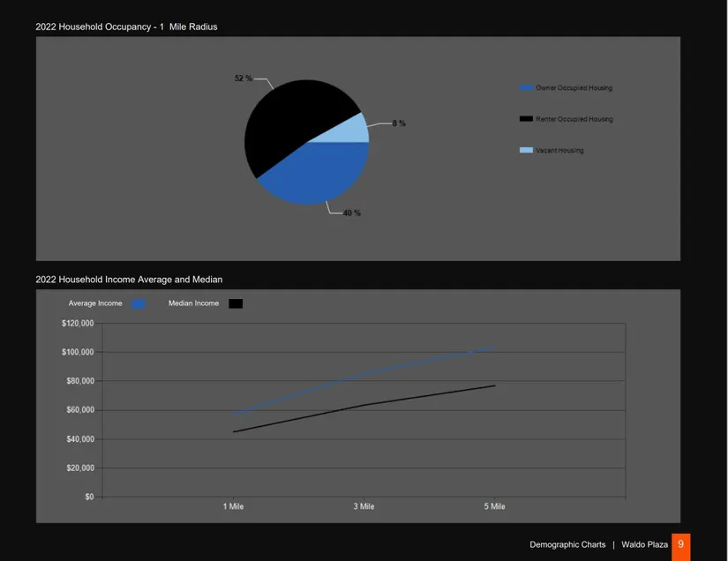Click the 8 % pie data label
Image resolution: width=728 pixels, height=561 pixels.
[x=399, y=123]
